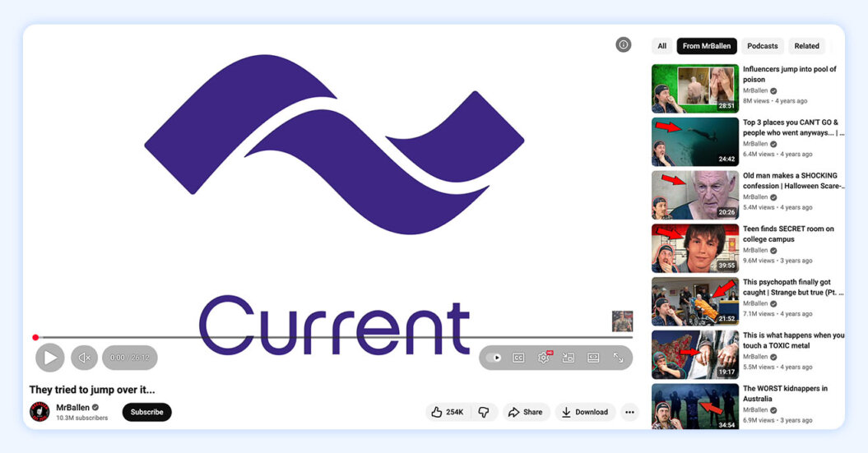Like the video with the thumbs-up button
The image size is (868, 453).
tap(448, 412)
